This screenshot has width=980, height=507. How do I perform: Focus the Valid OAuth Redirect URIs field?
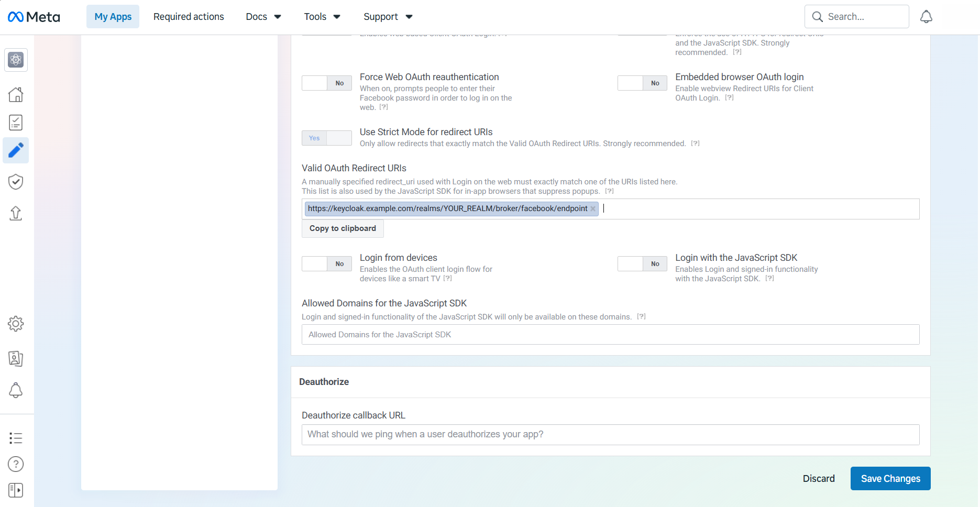(x=610, y=209)
